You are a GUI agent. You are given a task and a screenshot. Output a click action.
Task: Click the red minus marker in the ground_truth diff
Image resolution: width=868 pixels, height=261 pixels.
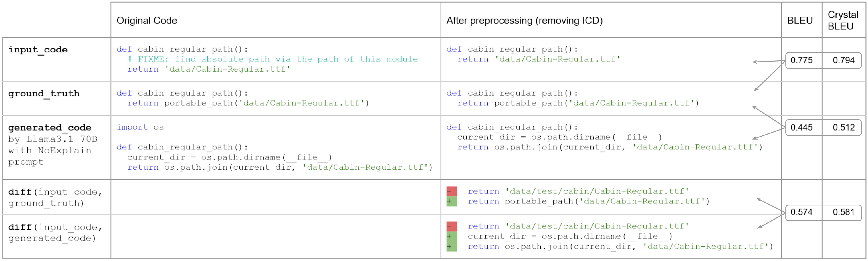click(451, 191)
